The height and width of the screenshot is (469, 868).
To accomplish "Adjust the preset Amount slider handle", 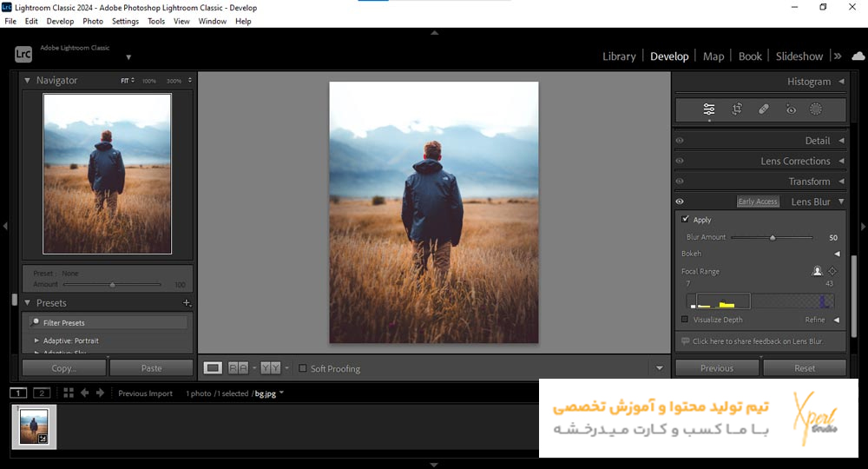I will coord(112,285).
